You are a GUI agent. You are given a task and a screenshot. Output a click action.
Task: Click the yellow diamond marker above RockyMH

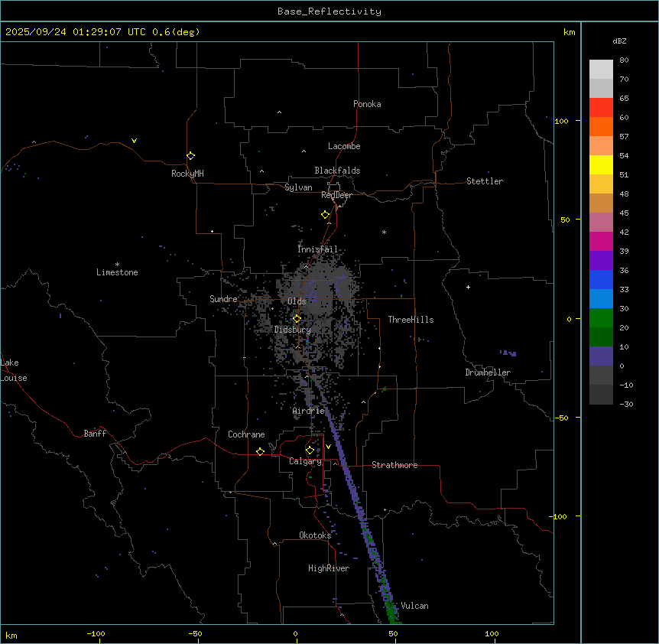click(190, 155)
